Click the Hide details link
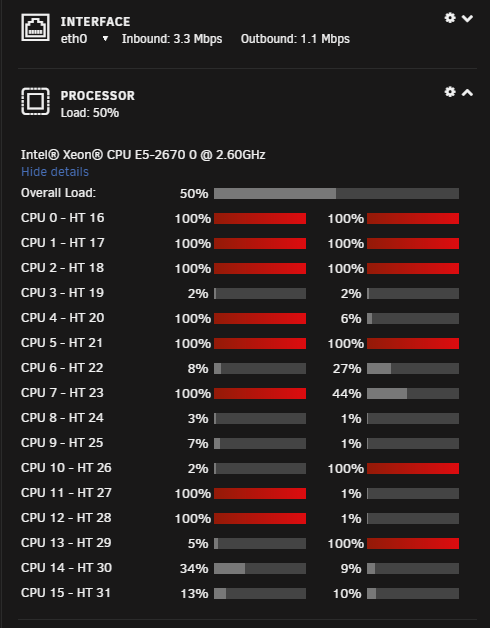The image size is (490, 628). [55, 172]
